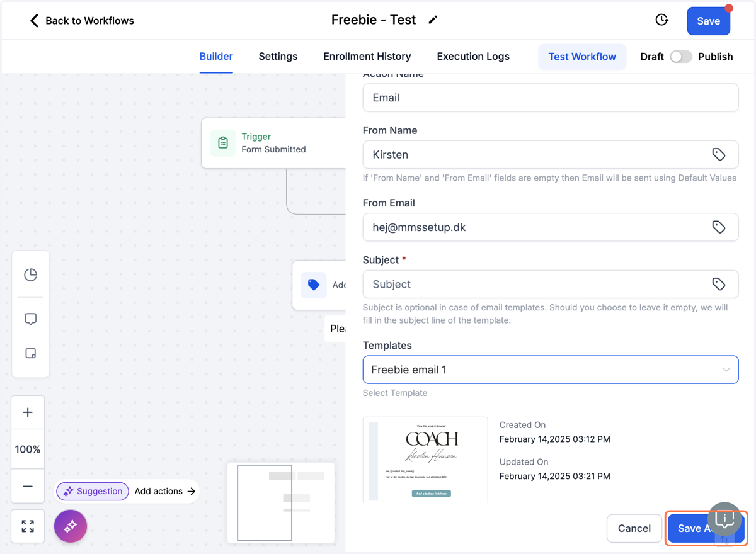Open the Execution Logs tab
Image resolution: width=756 pixels, height=554 pixels.
click(x=473, y=57)
